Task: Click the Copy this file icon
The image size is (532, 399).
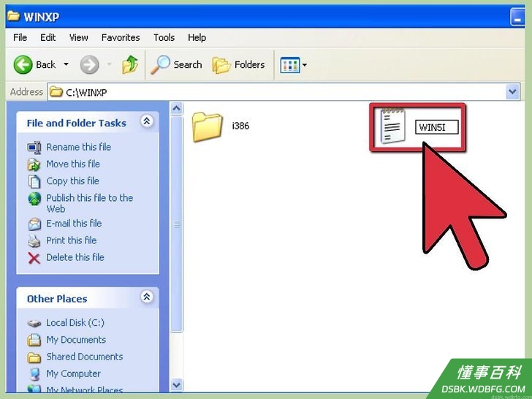Action: 34,181
